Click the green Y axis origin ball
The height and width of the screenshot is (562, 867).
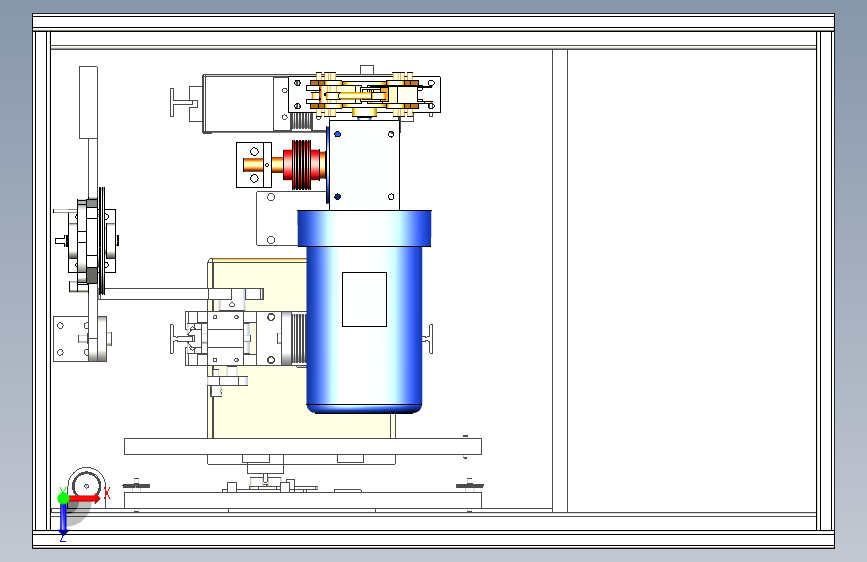[63, 498]
